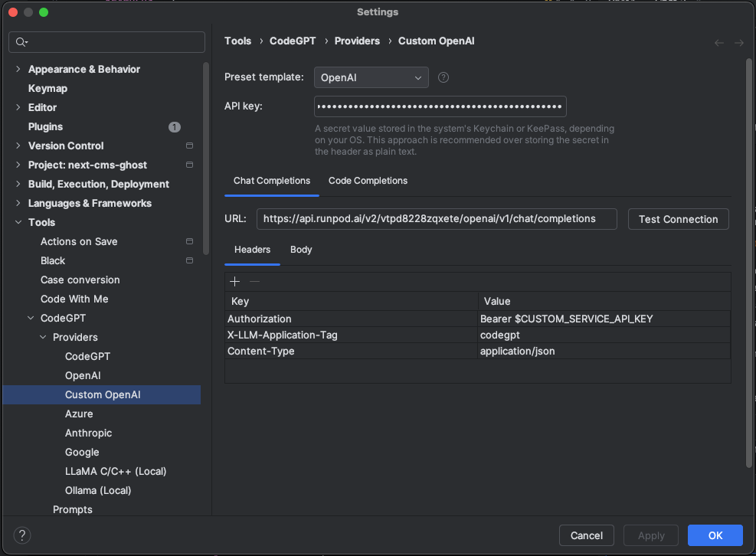Collapse the Tools section

(18, 222)
